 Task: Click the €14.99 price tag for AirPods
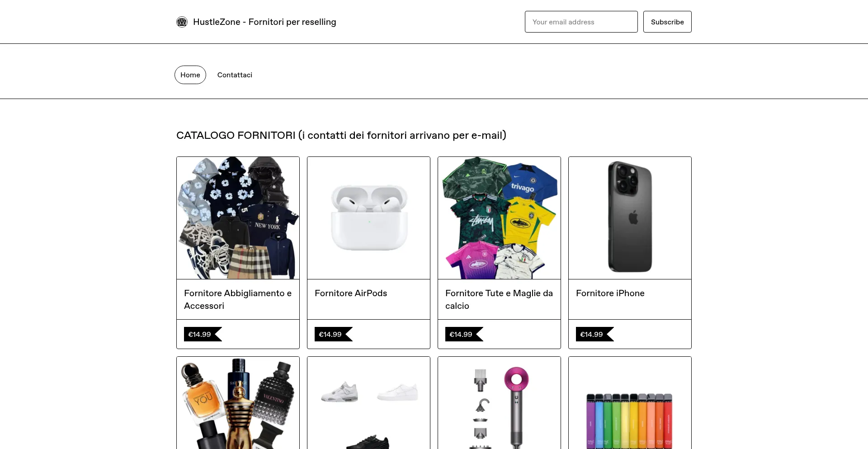(330, 334)
